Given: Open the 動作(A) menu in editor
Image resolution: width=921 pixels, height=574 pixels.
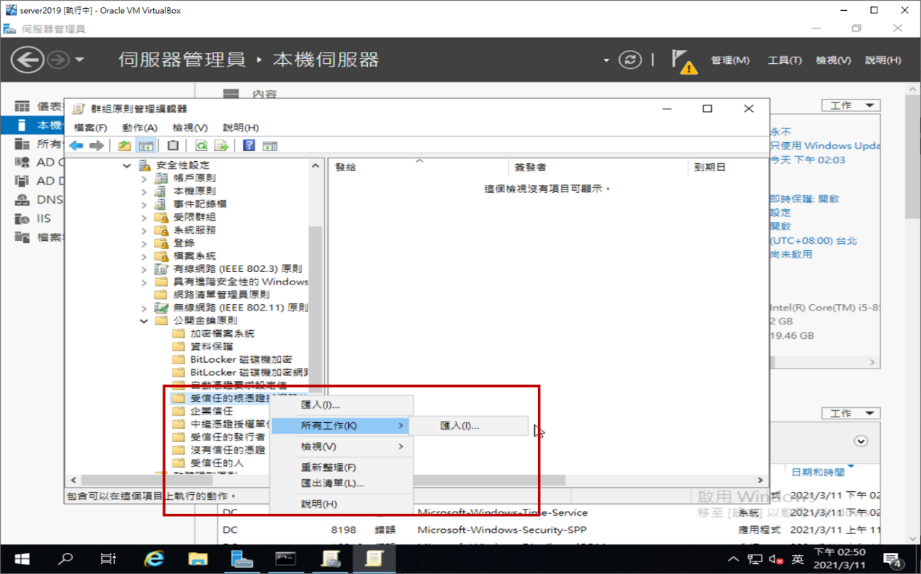Looking at the screenshot, I should 139,128.
